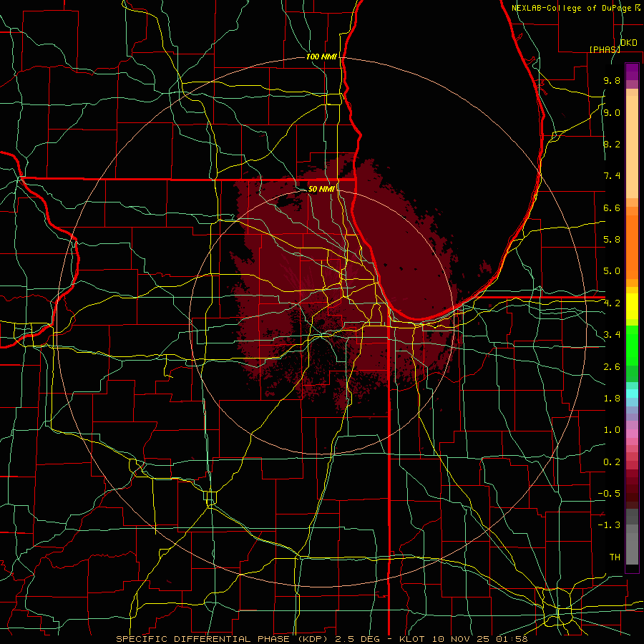644x644 pixels.
Task: Click the -1.3 scale value
Action: (609, 525)
